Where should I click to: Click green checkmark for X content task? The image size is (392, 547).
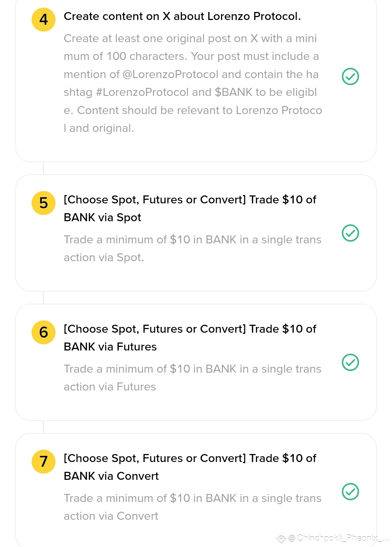coord(350,77)
